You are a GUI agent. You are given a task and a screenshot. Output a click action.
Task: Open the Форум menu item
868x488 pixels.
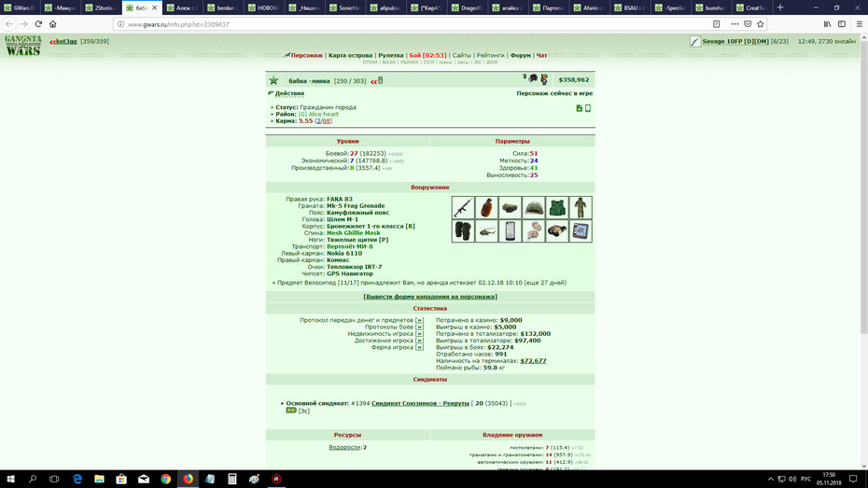(521, 55)
